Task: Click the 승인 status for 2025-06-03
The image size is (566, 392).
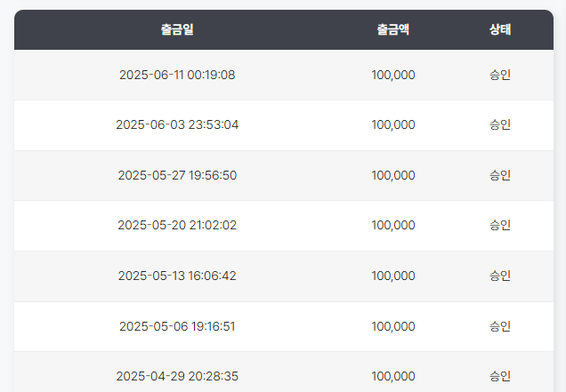Action: click(x=500, y=124)
